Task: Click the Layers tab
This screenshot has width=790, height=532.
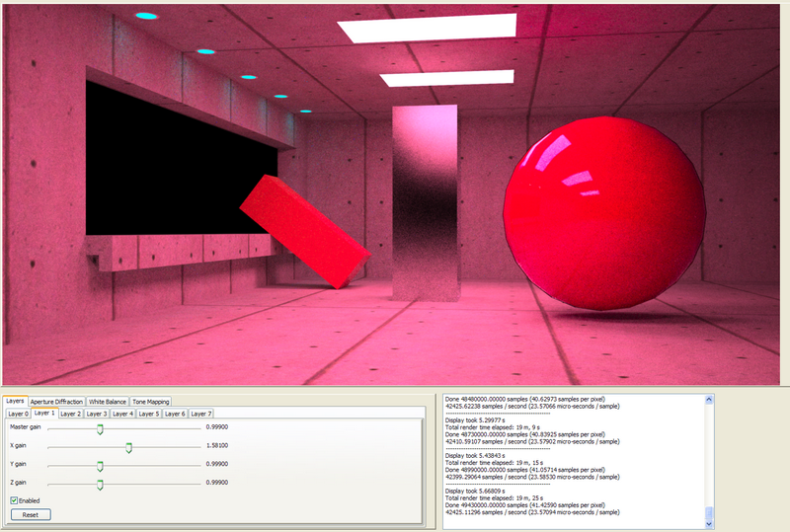Action: 15,401
